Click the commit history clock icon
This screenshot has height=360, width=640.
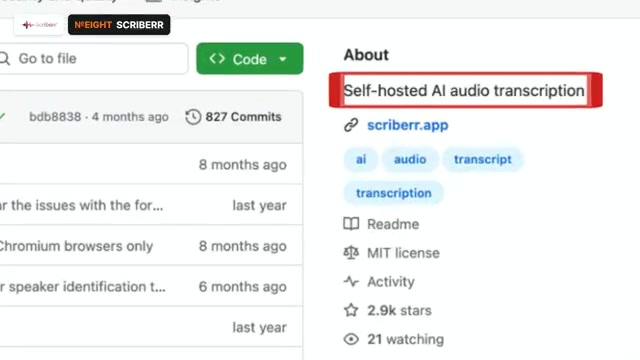click(193, 117)
